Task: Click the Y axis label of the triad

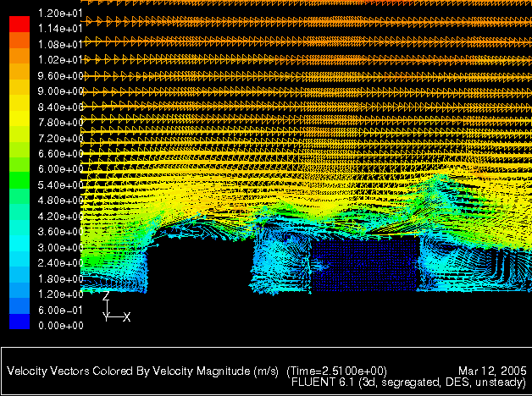Action: (x=106, y=317)
